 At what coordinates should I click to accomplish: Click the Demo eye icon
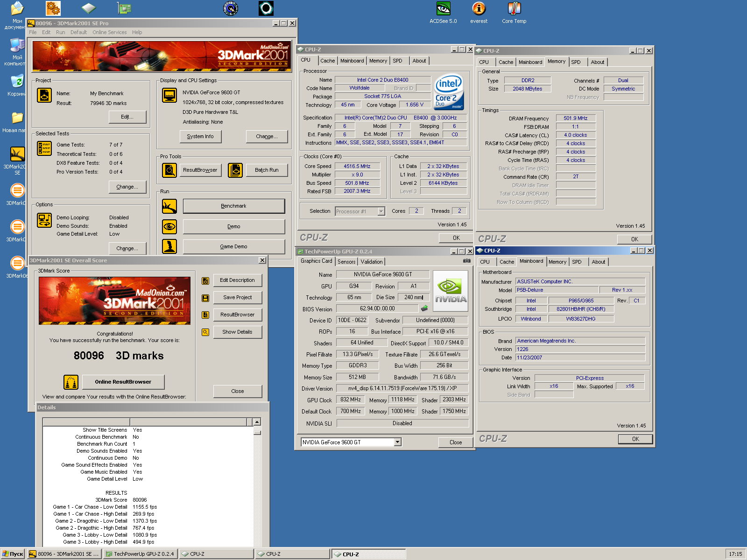[169, 227]
